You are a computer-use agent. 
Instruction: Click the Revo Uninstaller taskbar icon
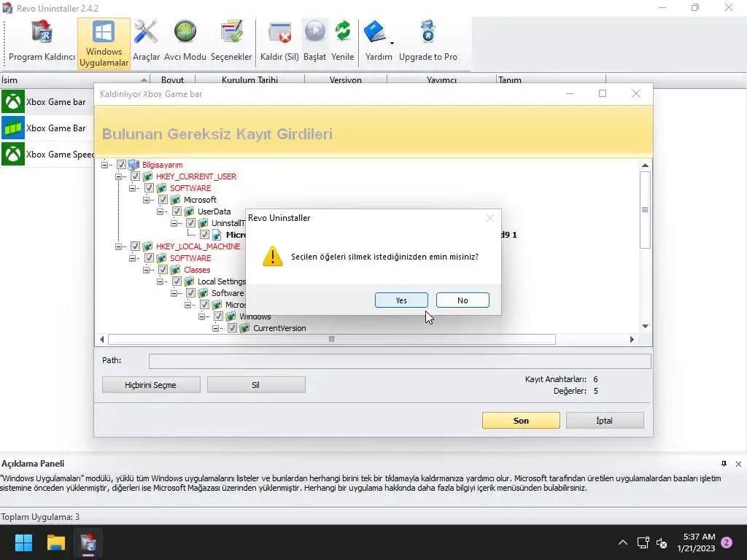(88, 542)
